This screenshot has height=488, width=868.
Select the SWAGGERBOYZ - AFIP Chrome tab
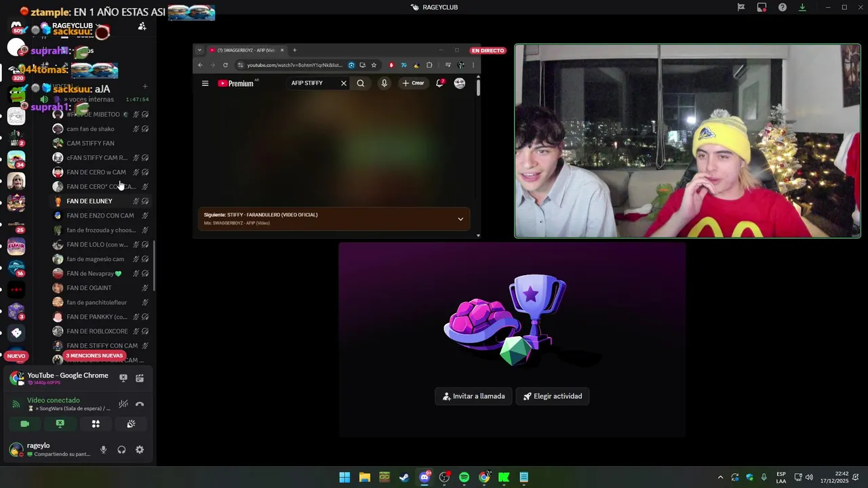(x=247, y=50)
